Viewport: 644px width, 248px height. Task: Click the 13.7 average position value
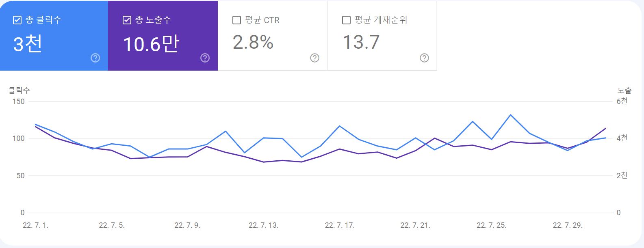tap(361, 42)
